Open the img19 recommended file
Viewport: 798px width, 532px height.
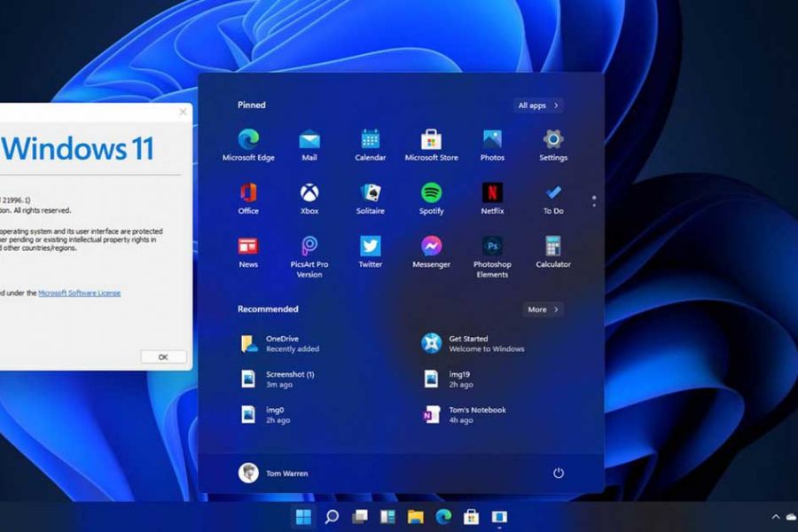coord(448,379)
